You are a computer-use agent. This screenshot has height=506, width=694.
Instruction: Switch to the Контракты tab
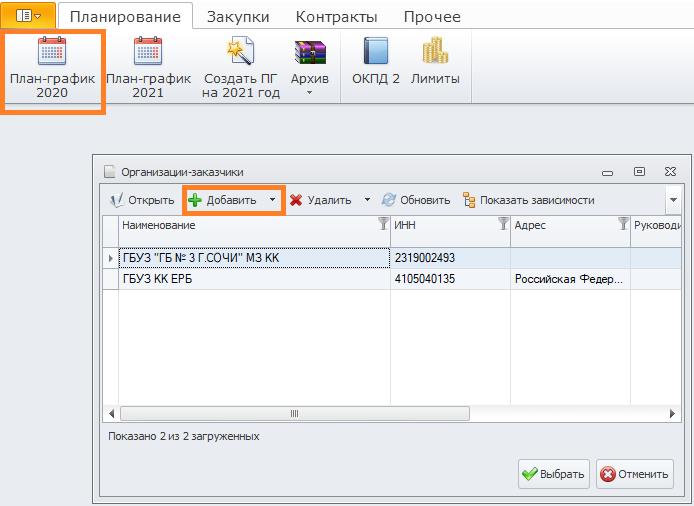336,17
